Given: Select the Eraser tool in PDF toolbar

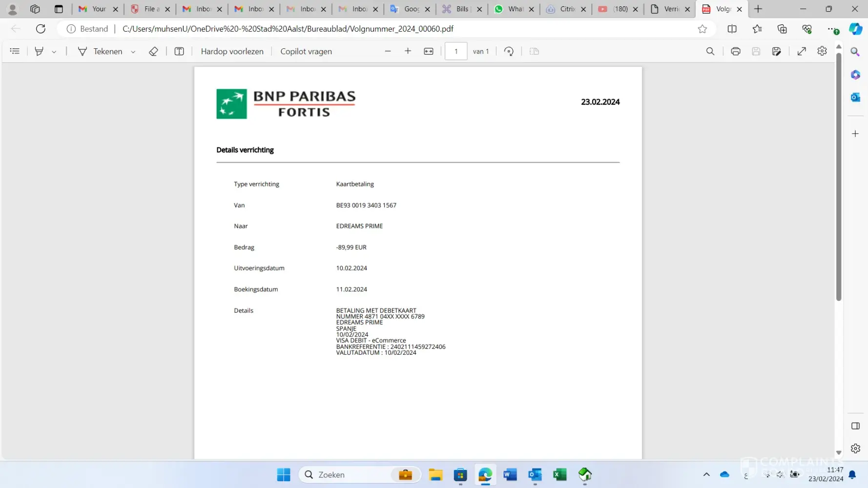Looking at the screenshot, I should [x=153, y=51].
